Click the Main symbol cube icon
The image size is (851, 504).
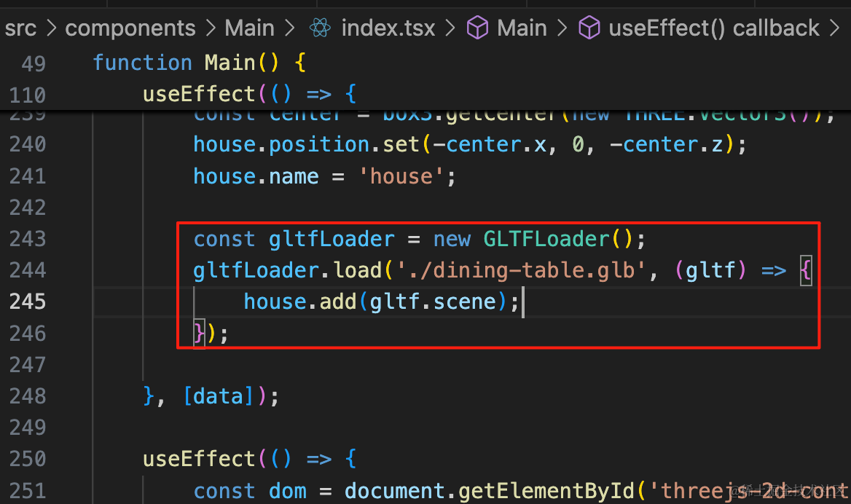(x=478, y=28)
